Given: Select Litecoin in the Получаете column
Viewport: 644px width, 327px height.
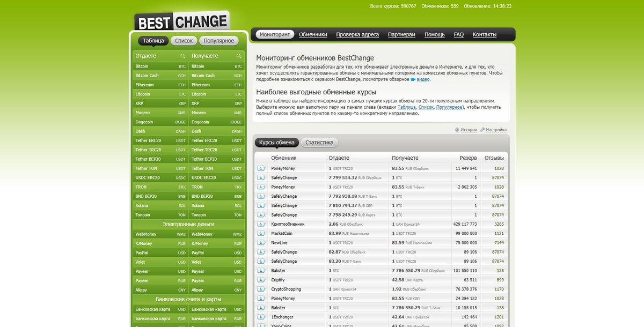Looking at the screenshot, I should [x=217, y=94].
